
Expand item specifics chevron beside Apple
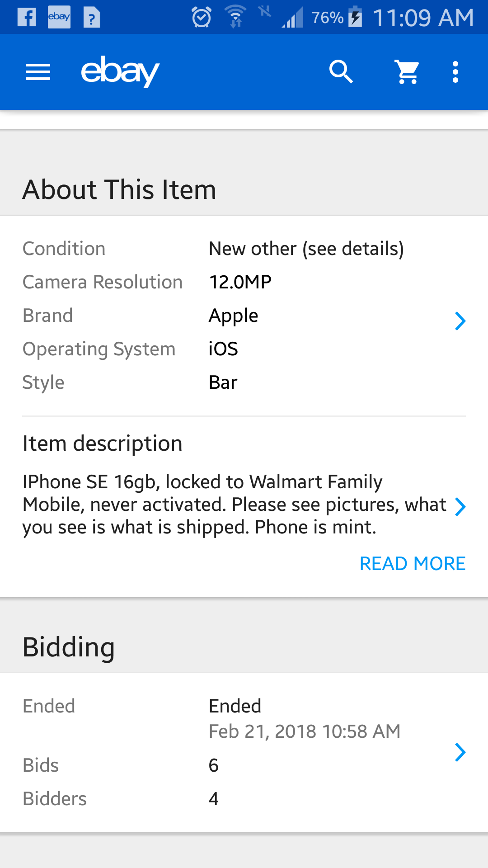pos(460,321)
